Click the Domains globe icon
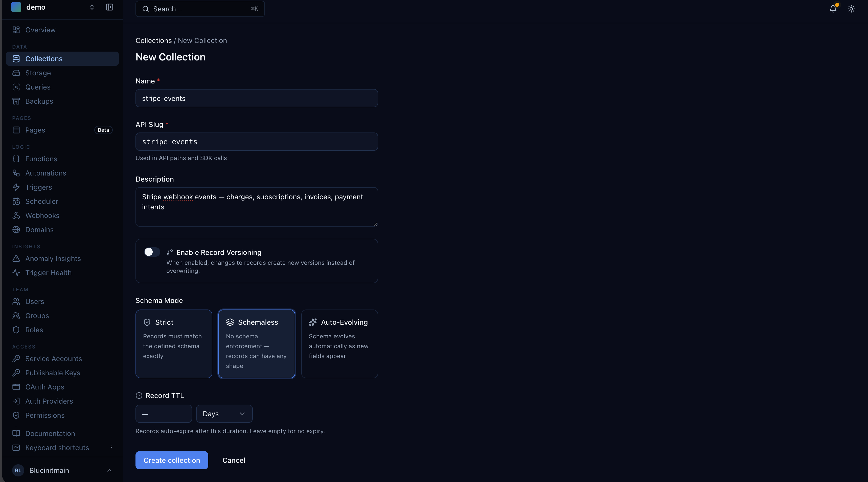The width and height of the screenshot is (868, 482). click(16, 230)
